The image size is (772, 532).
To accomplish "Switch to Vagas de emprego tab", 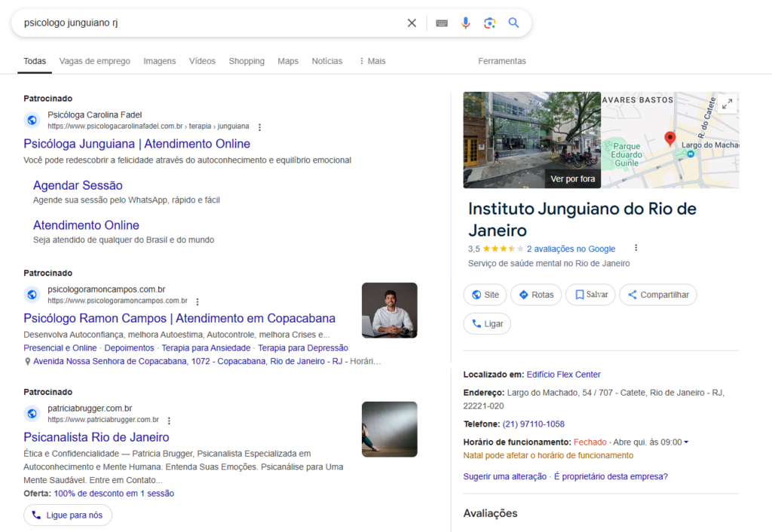I will [94, 61].
